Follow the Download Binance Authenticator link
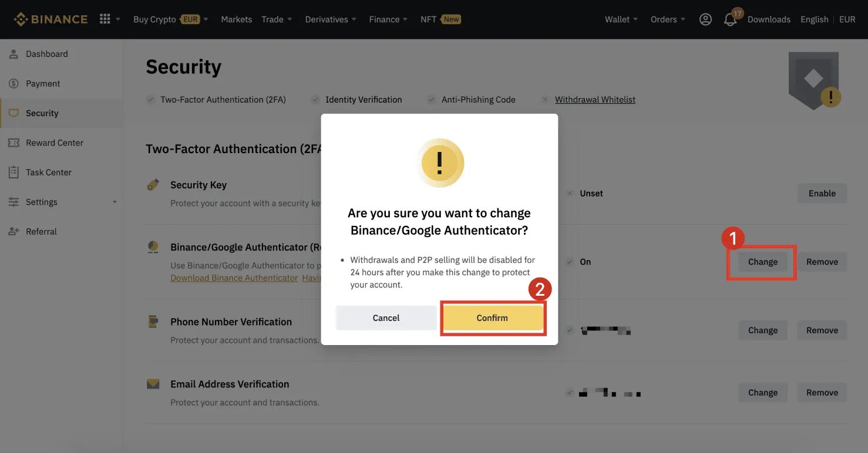The image size is (868, 453). pos(234,278)
